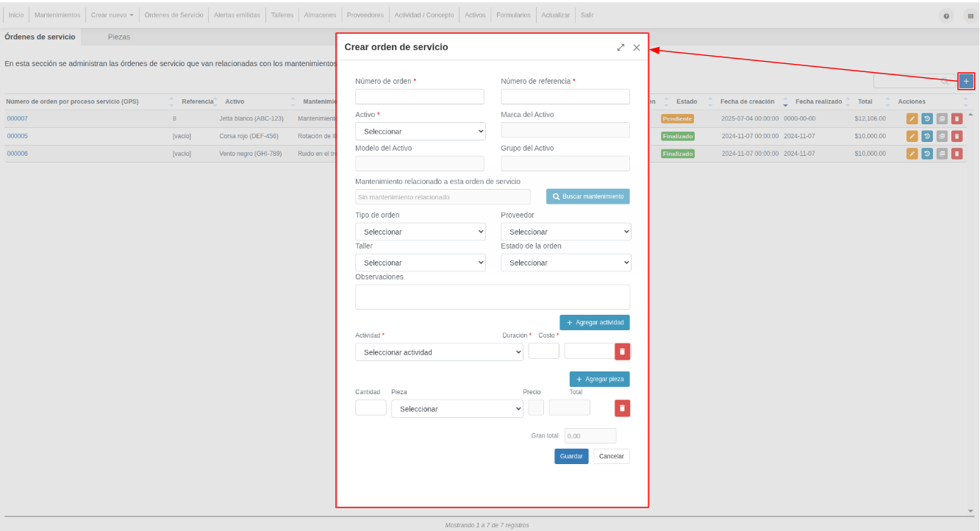This screenshot has height=531, width=980.
Task: Switch to the Piezas tab
Action: (x=119, y=37)
